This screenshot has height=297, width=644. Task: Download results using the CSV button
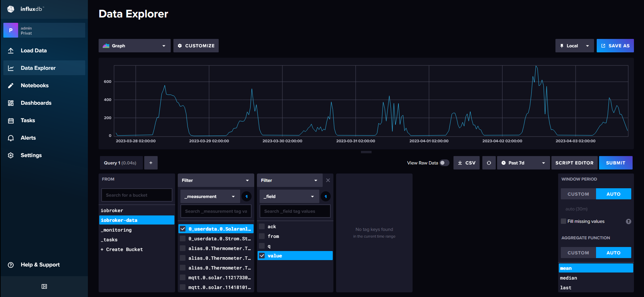pyautogui.click(x=467, y=163)
